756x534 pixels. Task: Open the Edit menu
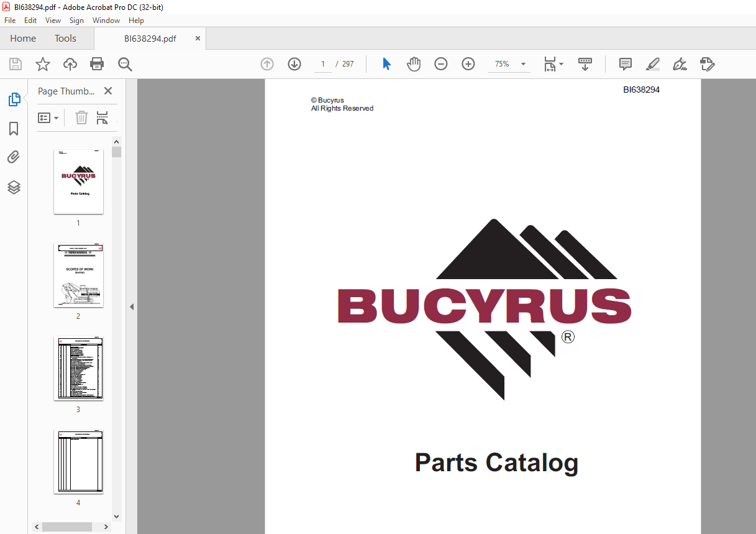[30, 21]
